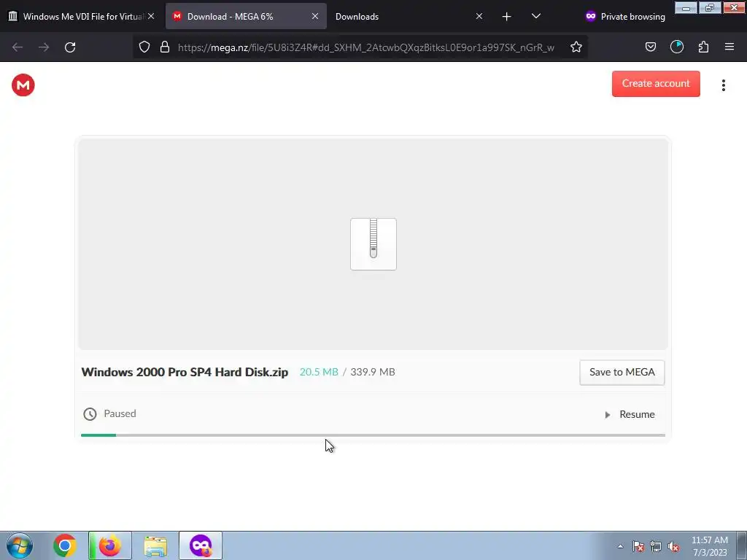Click Save to MEGA button
The width and height of the screenshot is (747, 560).
point(622,373)
